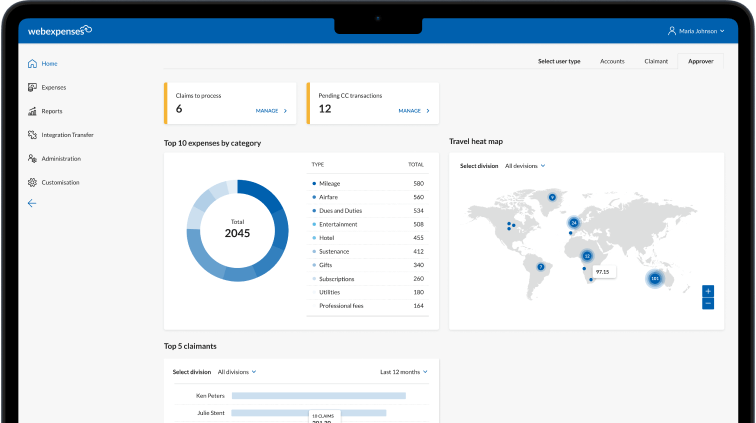Click the Customisation gear icon
The width and height of the screenshot is (756, 423).
tap(32, 182)
